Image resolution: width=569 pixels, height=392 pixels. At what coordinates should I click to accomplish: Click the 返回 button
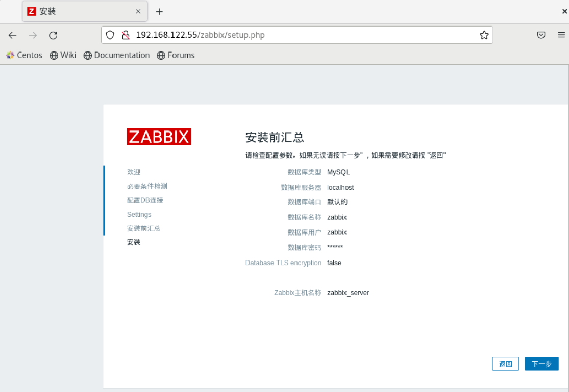pyautogui.click(x=505, y=364)
